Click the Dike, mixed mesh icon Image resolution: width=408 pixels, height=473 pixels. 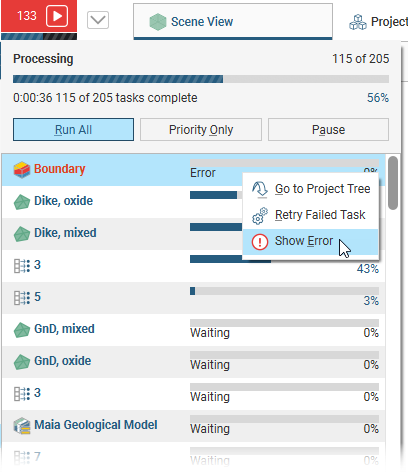22,234
